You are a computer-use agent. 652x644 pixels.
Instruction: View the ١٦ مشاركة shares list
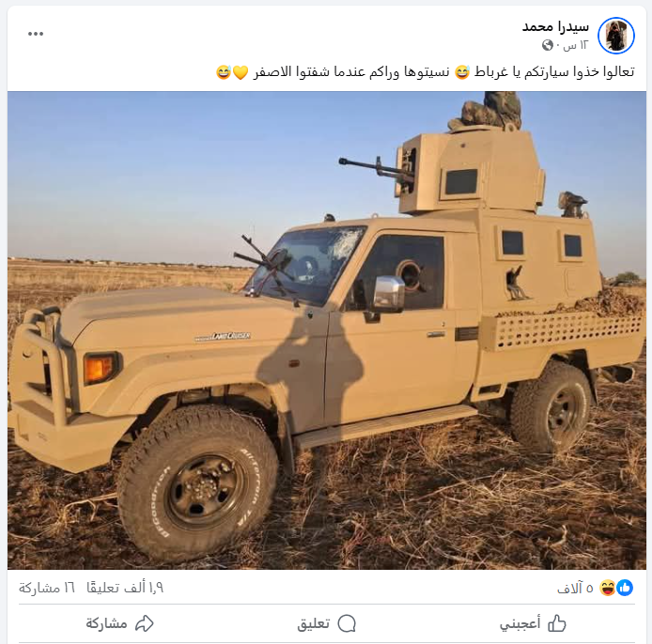pos(47,588)
